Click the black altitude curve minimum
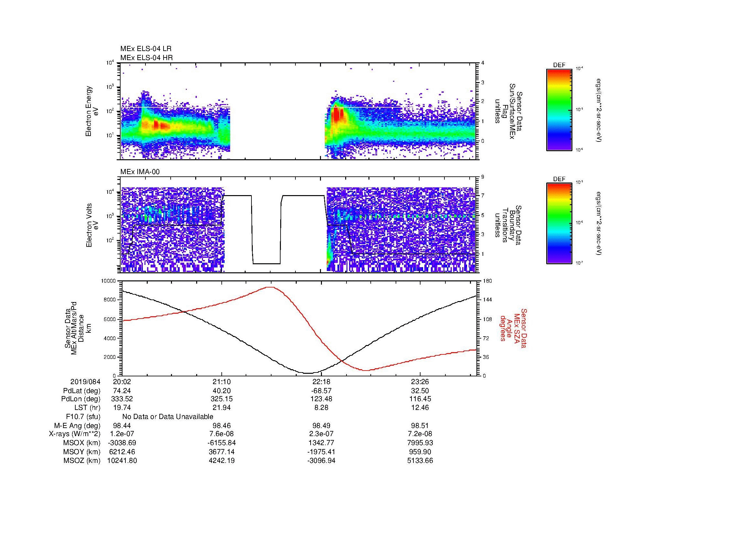This screenshot has width=756, height=534. (308, 373)
